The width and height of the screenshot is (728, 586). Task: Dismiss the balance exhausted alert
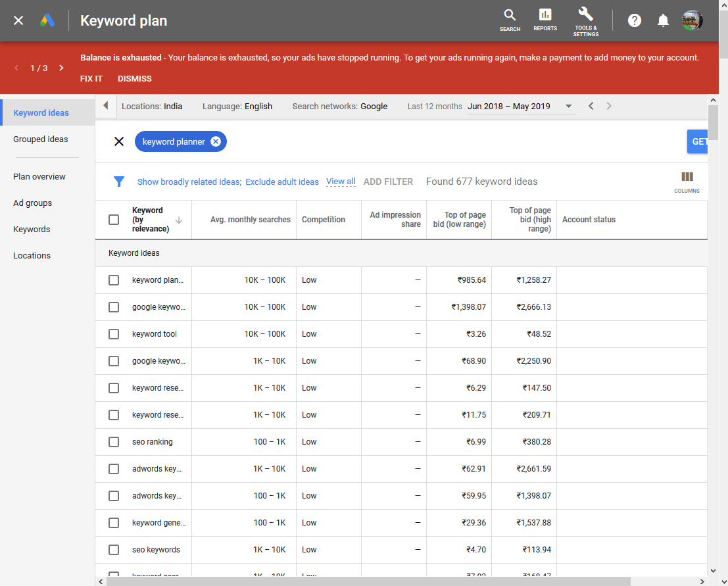[x=135, y=79]
